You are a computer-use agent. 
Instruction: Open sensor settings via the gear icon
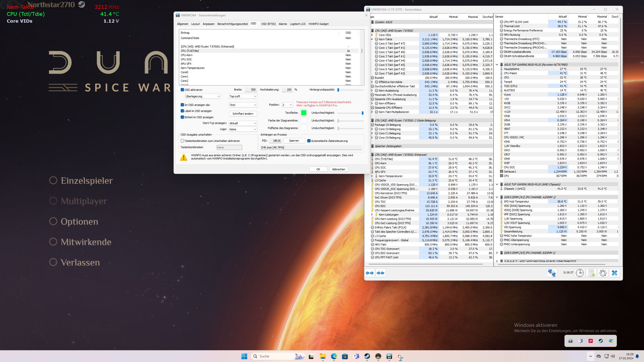click(603, 273)
